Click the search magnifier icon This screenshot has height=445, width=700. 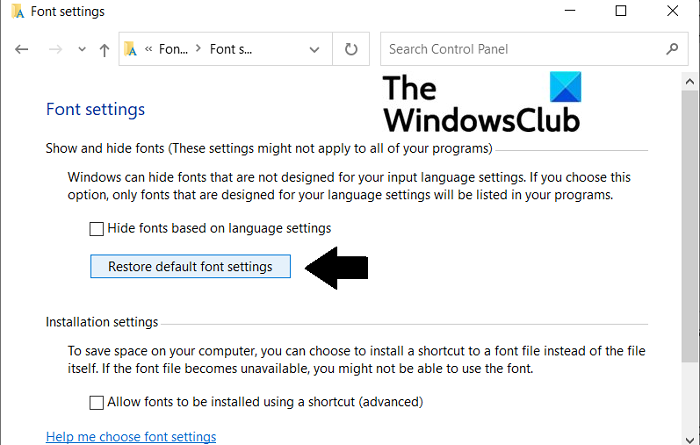click(x=672, y=49)
